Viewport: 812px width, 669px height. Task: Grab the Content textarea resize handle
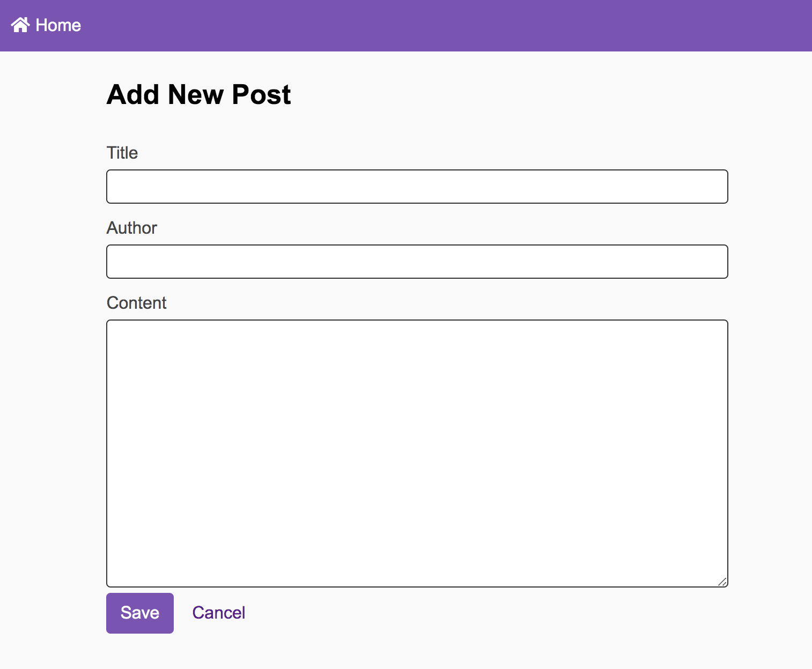click(x=722, y=582)
